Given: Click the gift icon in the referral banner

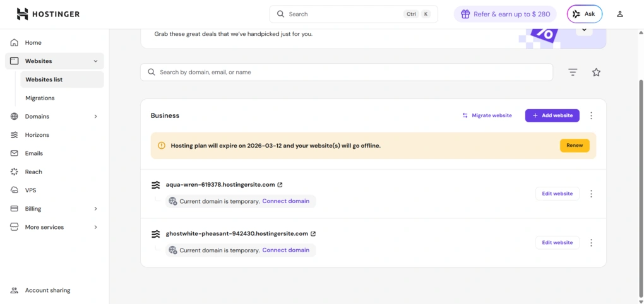Looking at the screenshot, I should 465,14.
